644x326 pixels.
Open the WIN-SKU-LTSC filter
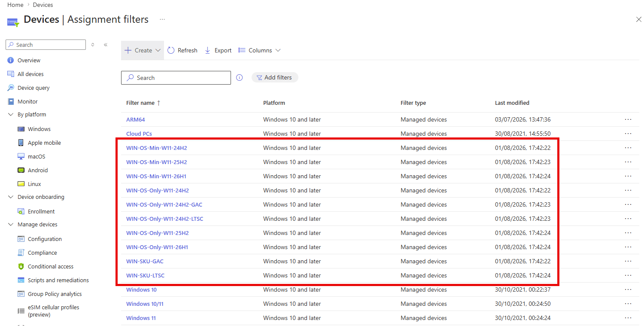click(x=145, y=275)
